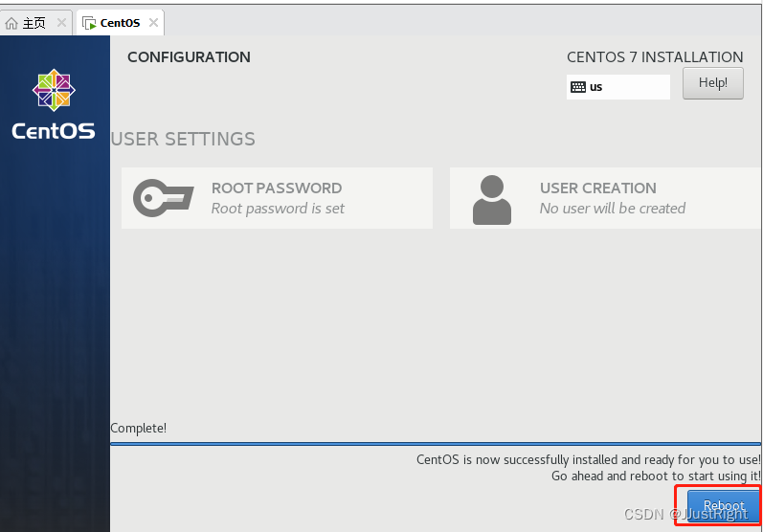This screenshot has height=532, width=763.
Task: Close the 主页 tab
Action: tap(61, 22)
